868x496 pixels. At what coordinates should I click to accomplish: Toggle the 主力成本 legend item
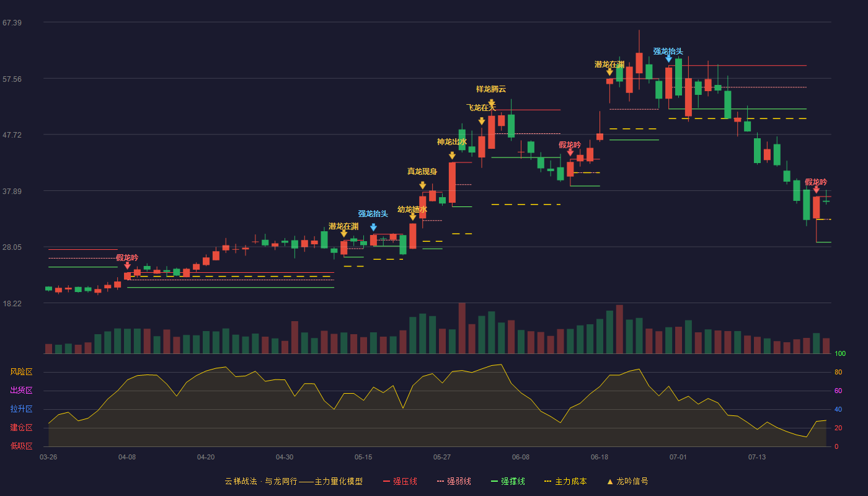point(565,481)
